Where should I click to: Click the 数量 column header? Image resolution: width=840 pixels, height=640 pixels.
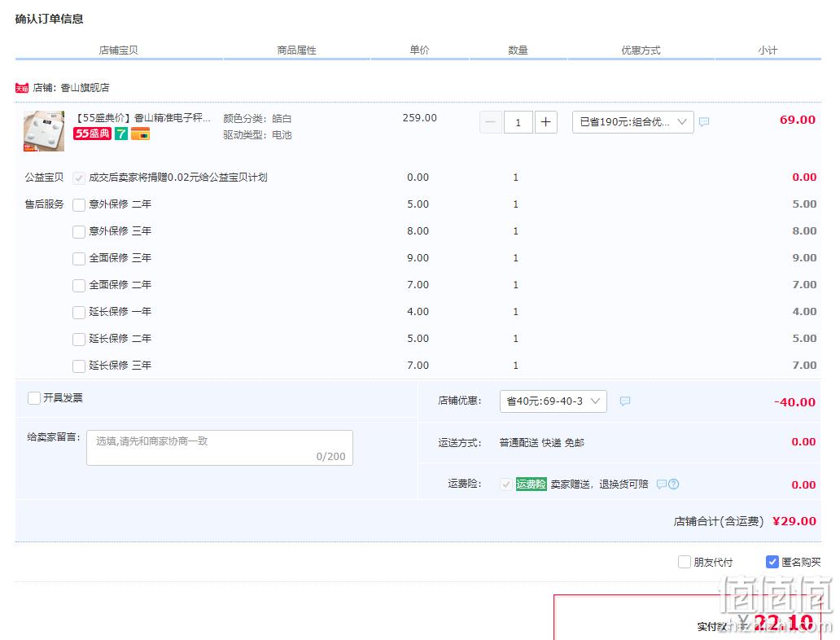(x=518, y=50)
